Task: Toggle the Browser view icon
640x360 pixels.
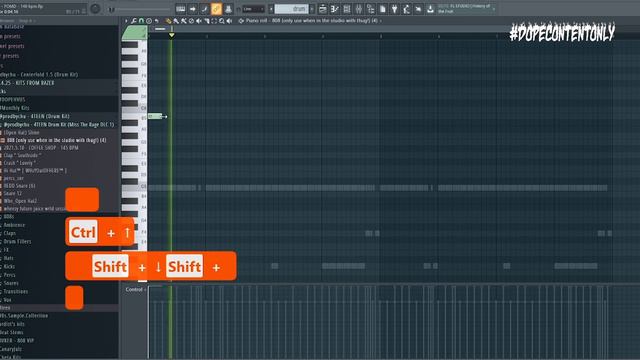Action: pos(371,9)
